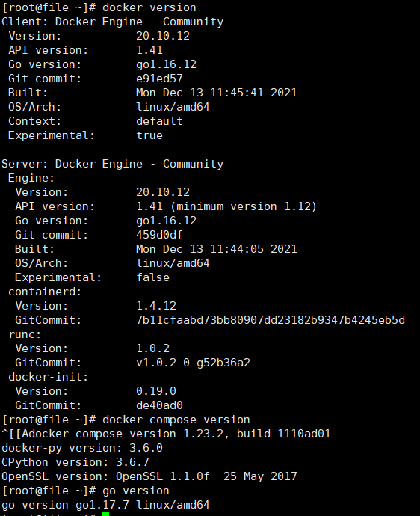Click the Client Version value 20.10.12

click(x=163, y=36)
